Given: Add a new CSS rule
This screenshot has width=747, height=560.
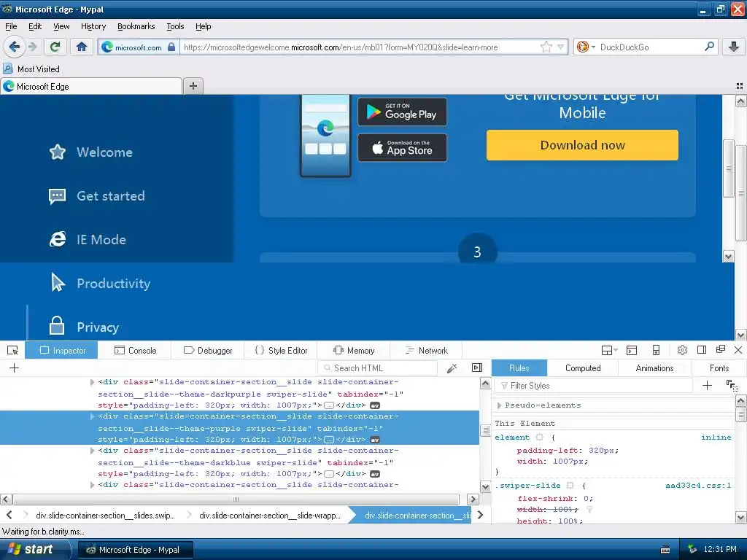Looking at the screenshot, I should tap(708, 386).
